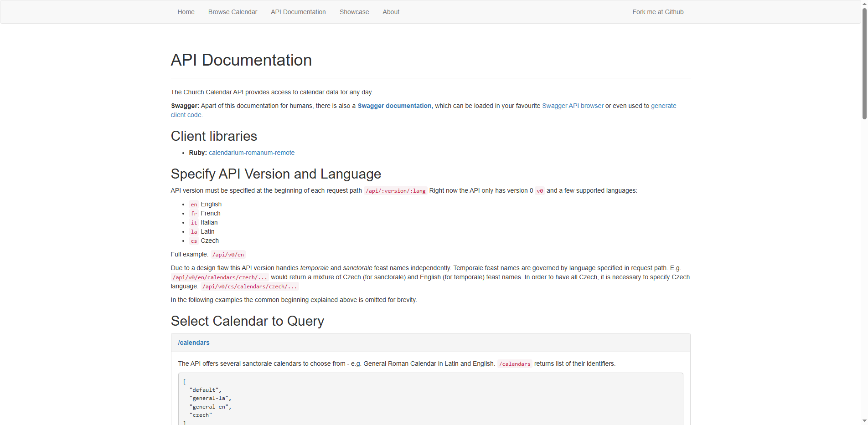Open the Swagger documentation link
Image resolution: width=868 pixels, height=425 pixels.
coord(395,106)
